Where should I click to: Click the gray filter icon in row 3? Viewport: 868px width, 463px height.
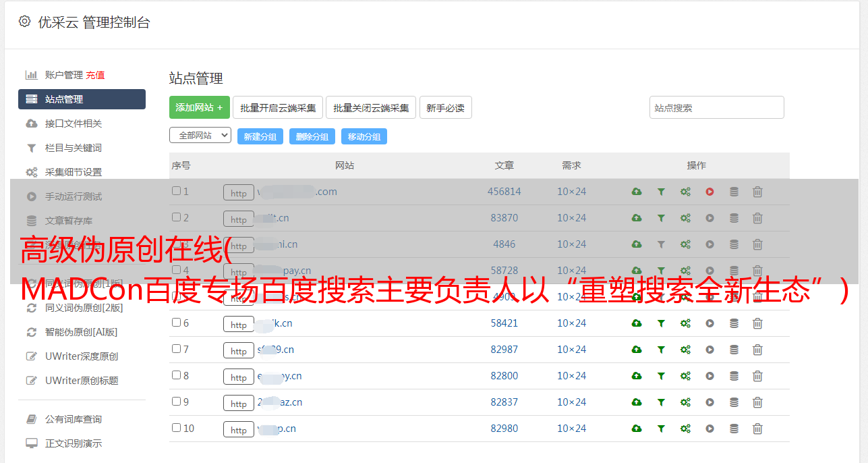tap(661, 244)
